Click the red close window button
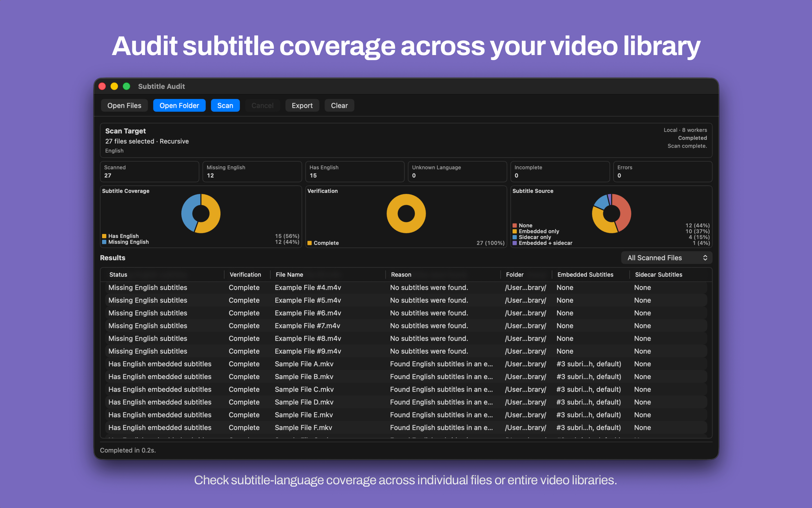Viewport: 812px width, 508px height. point(102,86)
